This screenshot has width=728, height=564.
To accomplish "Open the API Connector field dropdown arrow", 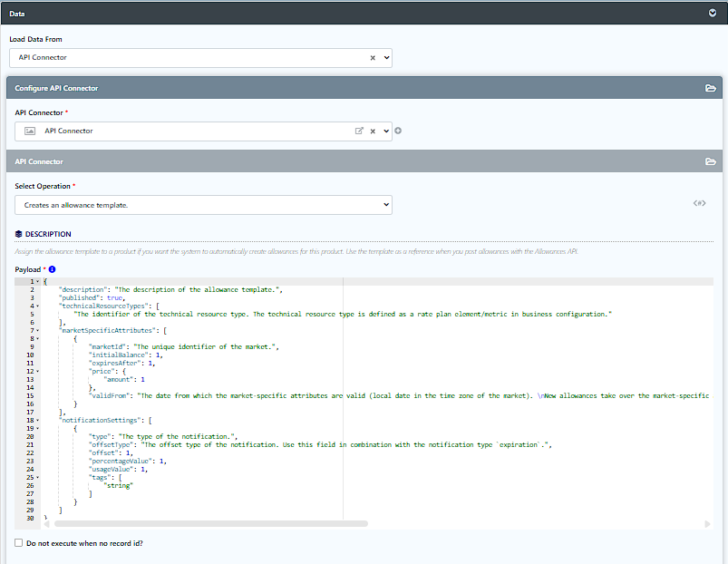I will 386,131.
